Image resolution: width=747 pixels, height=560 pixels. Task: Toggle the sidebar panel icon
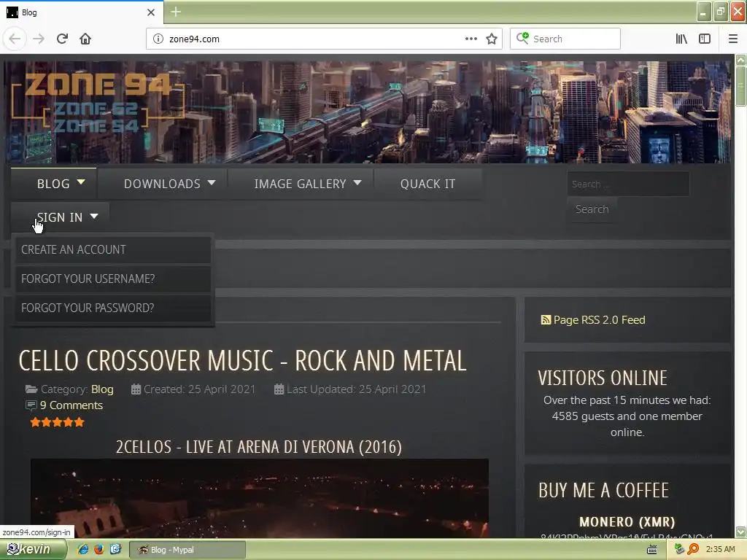(x=705, y=39)
